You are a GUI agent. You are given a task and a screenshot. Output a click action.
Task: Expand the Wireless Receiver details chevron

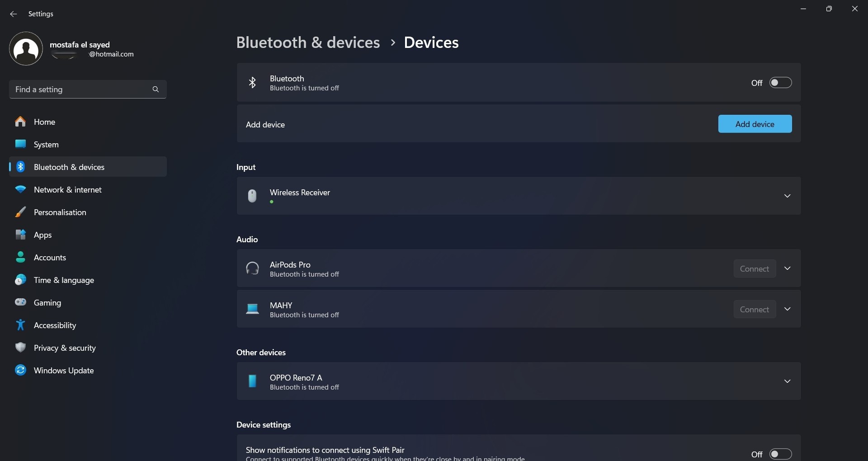click(787, 196)
